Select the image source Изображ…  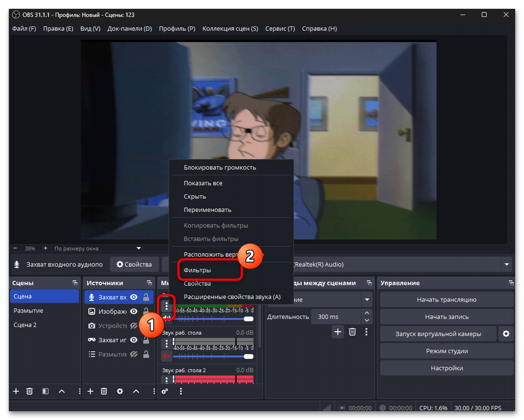click(x=113, y=311)
